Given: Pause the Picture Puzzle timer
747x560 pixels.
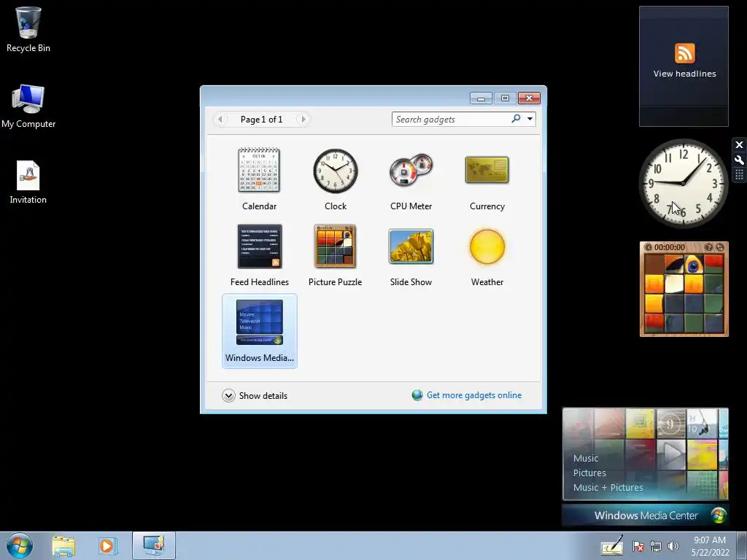Looking at the screenshot, I should point(648,247).
